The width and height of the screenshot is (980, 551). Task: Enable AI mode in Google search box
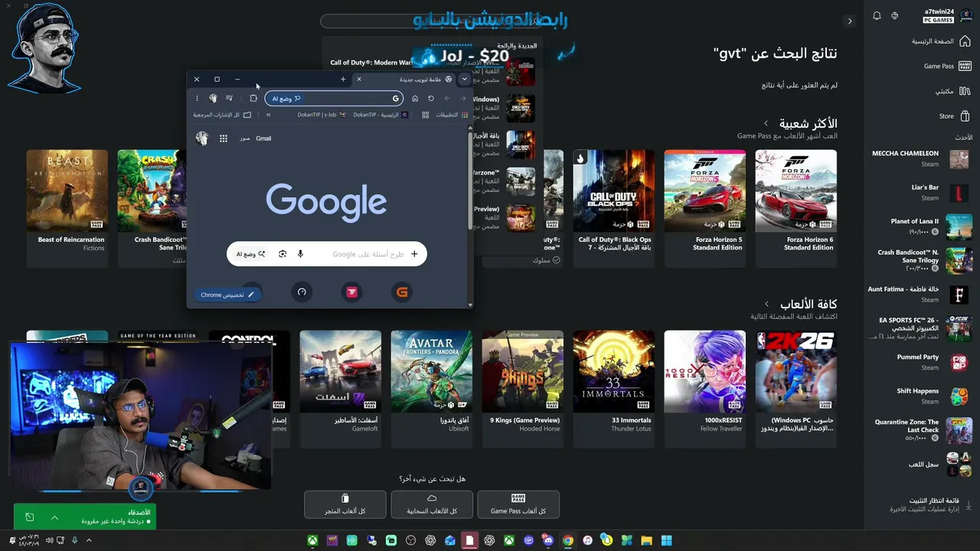pyautogui.click(x=251, y=254)
